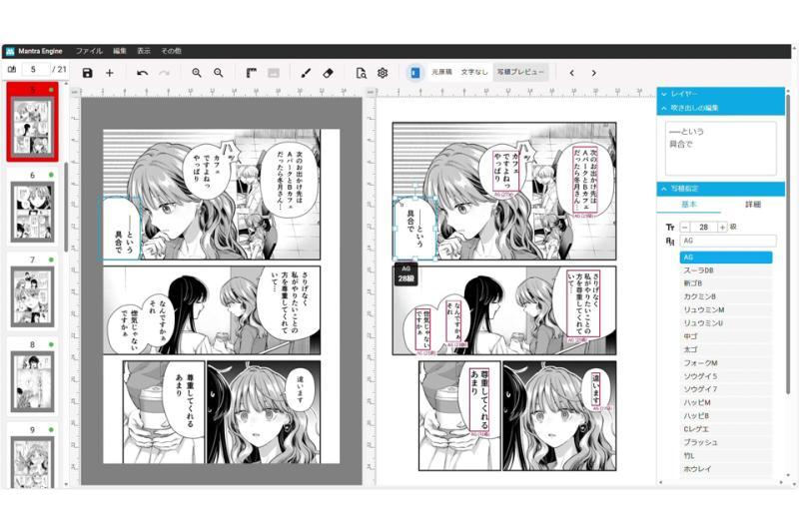Select the リュウミンU font

coord(726,322)
